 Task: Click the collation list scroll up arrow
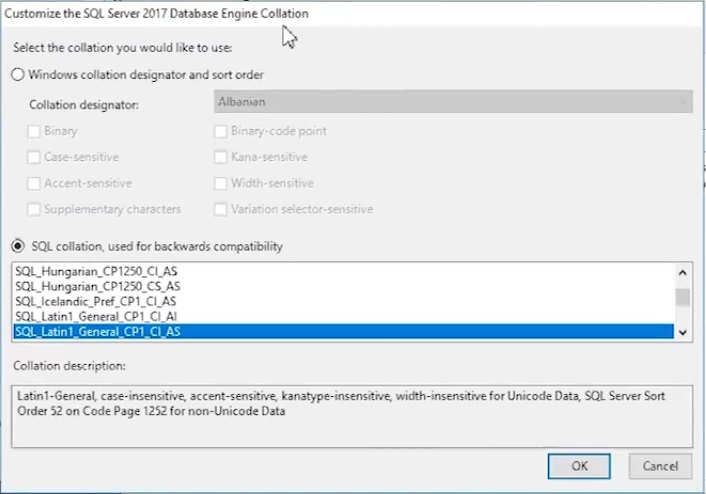point(683,272)
